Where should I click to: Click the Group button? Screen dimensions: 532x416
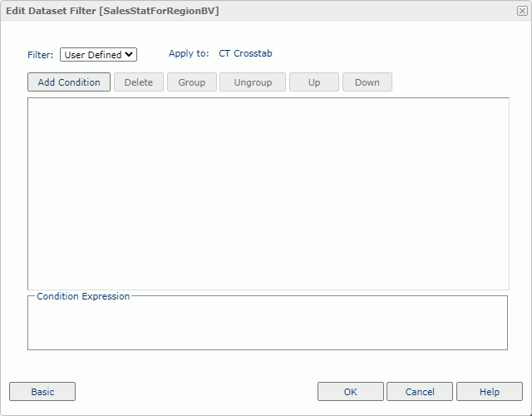point(192,82)
